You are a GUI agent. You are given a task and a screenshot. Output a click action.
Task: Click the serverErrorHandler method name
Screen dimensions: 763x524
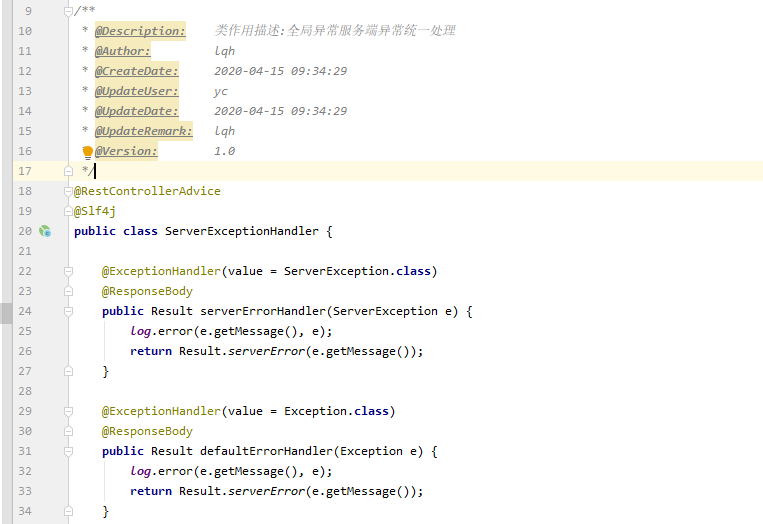[263, 311]
